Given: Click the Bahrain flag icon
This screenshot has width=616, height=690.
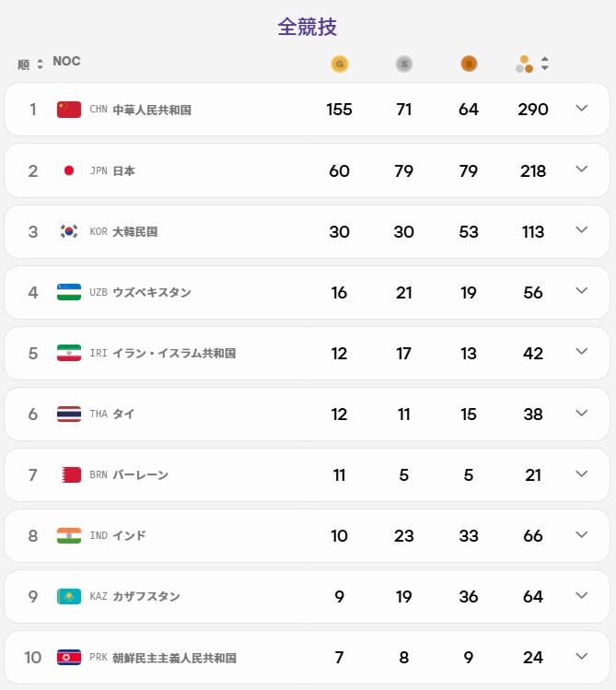Looking at the screenshot, I should pos(69,474).
